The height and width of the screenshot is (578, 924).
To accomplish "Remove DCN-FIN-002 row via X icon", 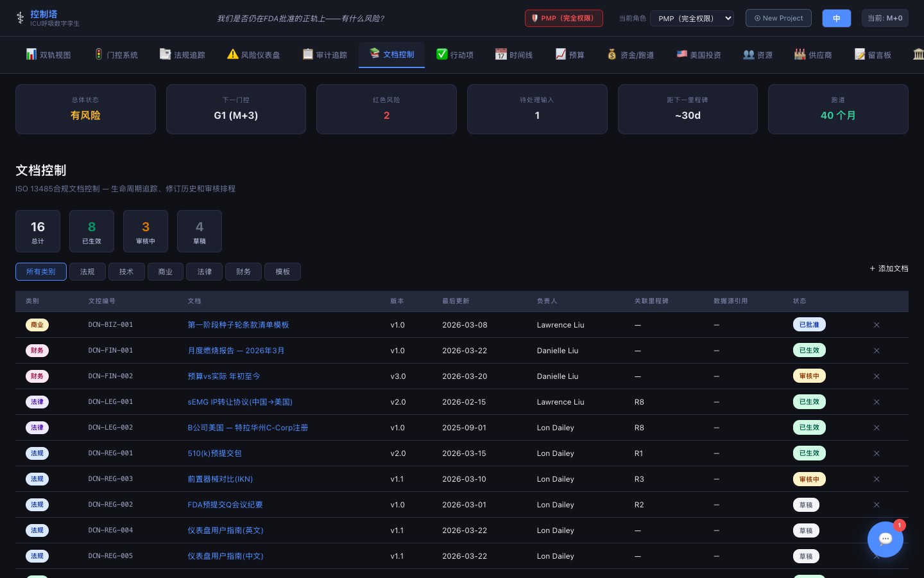I will click(877, 376).
